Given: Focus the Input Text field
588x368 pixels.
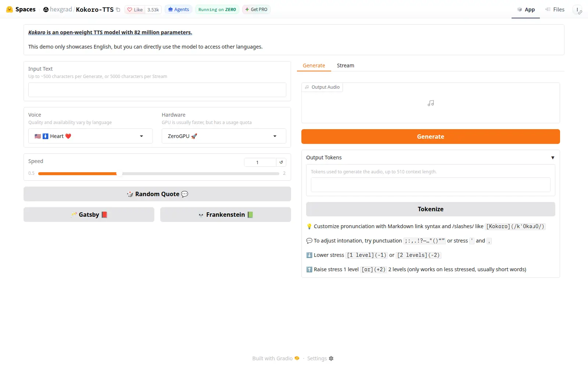Looking at the screenshot, I should pyautogui.click(x=157, y=90).
